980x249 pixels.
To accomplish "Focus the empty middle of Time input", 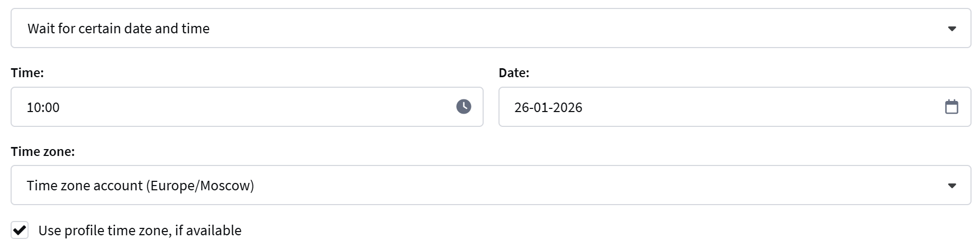I will [254, 107].
